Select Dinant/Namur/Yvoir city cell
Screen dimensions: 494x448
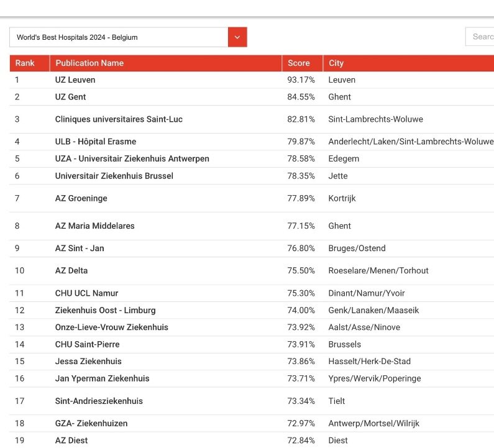pos(367,293)
